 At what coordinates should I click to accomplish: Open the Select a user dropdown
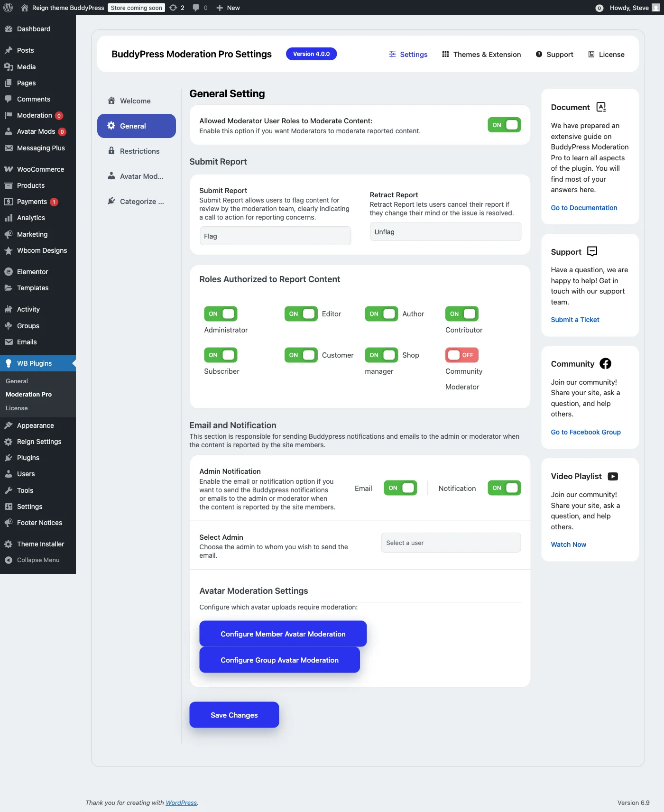click(x=451, y=543)
